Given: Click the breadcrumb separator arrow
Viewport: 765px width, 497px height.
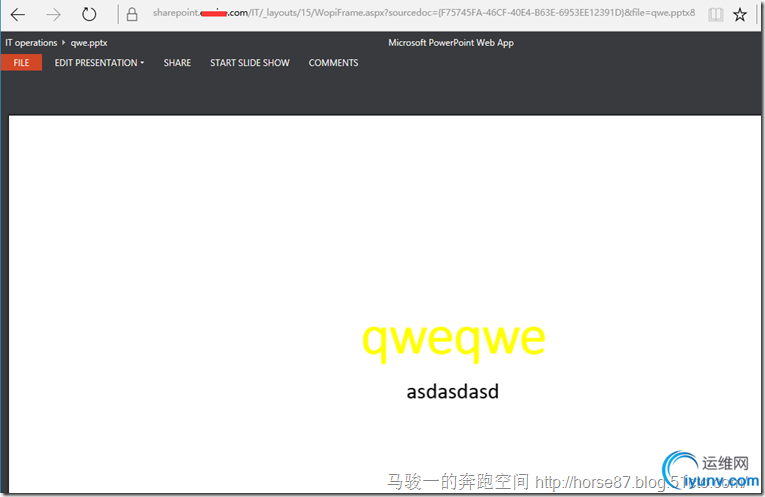Looking at the screenshot, I should (63, 42).
